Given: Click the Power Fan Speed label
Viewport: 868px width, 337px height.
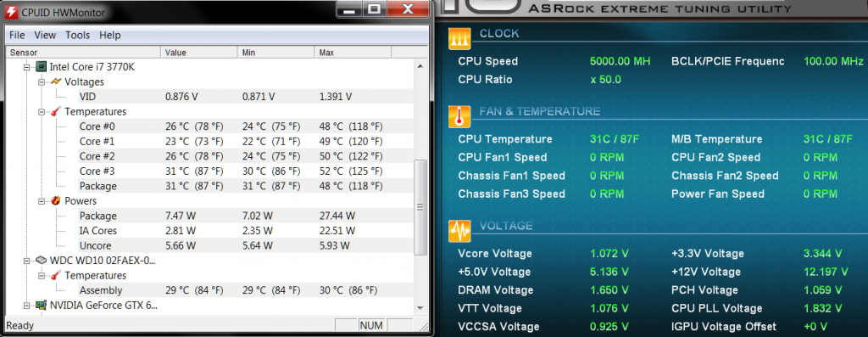Looking at the screenshot, I should pos(718,194).
